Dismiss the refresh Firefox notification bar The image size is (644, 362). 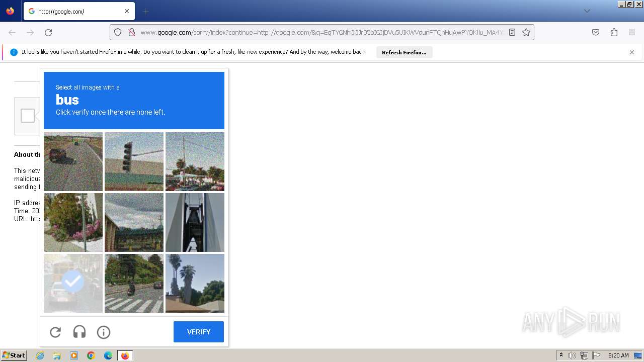click(632, 52)
